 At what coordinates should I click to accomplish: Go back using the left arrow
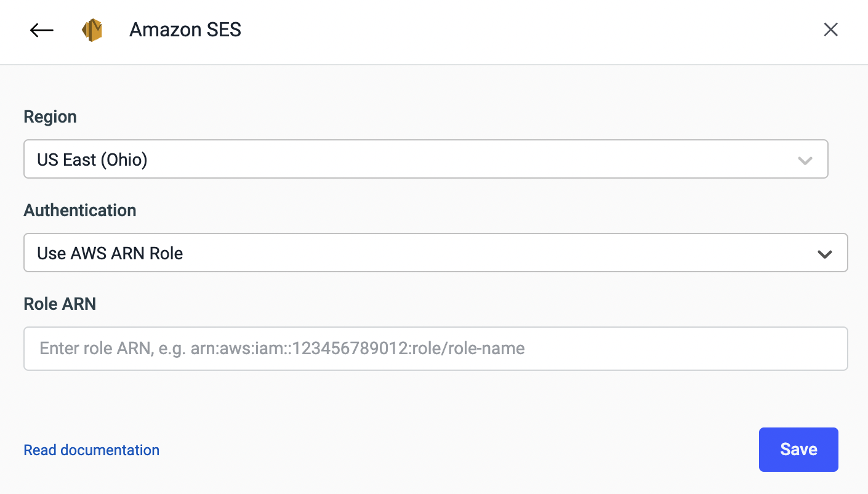[42, 30]
